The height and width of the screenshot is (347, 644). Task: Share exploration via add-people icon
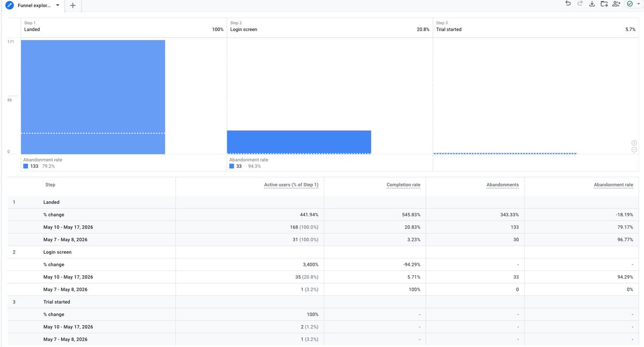click(x=616, y=4)
